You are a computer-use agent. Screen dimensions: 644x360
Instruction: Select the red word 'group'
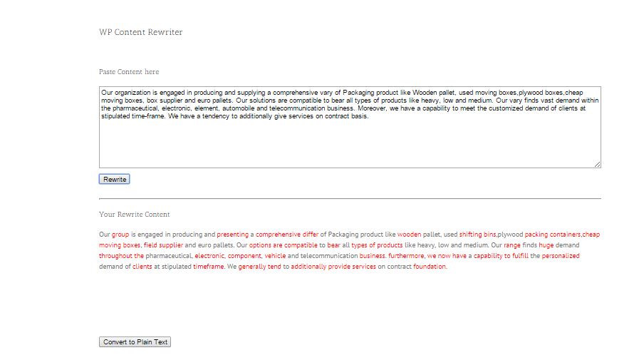point(120,235)
